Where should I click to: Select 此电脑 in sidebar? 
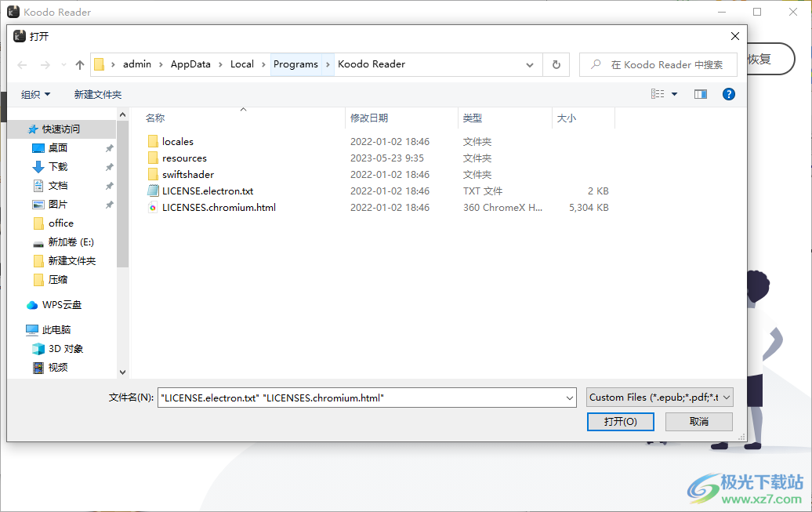tap(56, 329)
